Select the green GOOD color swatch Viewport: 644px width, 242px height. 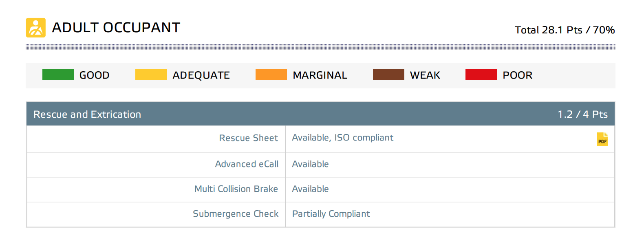point(58,75)
